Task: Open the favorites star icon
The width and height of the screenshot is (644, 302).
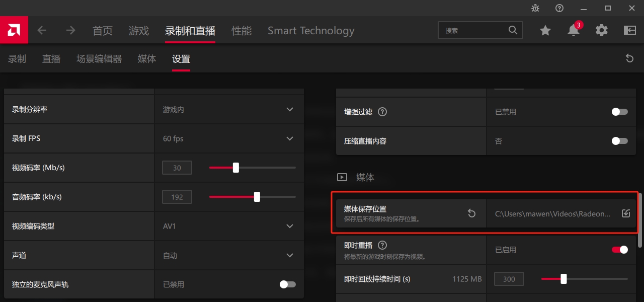Action: 545,31
